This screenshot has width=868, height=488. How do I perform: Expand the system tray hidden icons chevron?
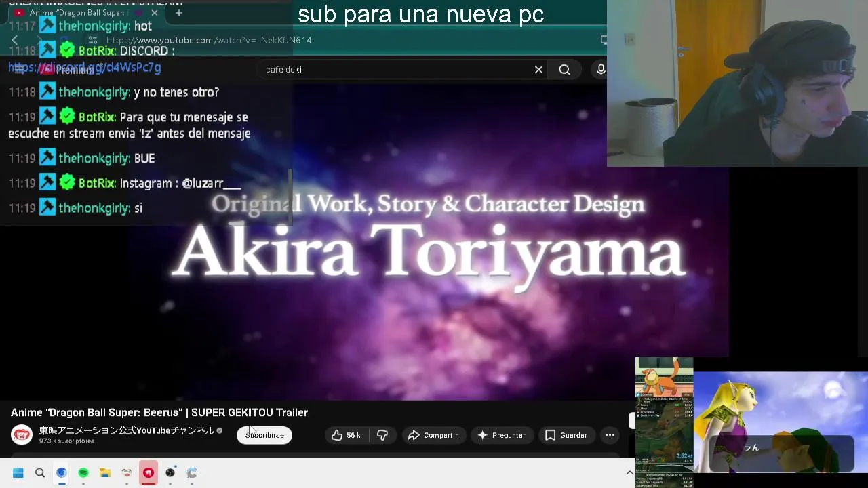tap(629, 473)
